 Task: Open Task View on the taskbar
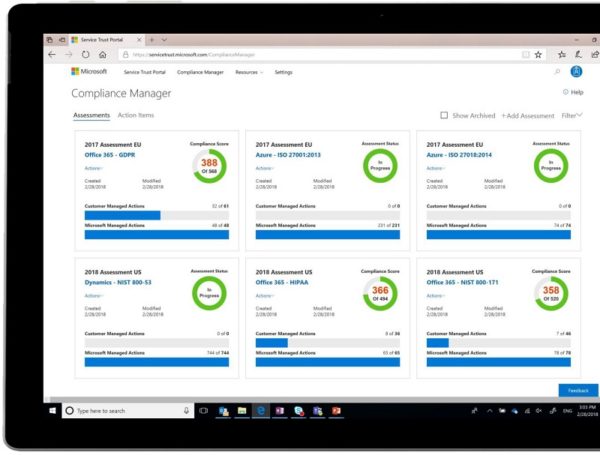(204, 411)
